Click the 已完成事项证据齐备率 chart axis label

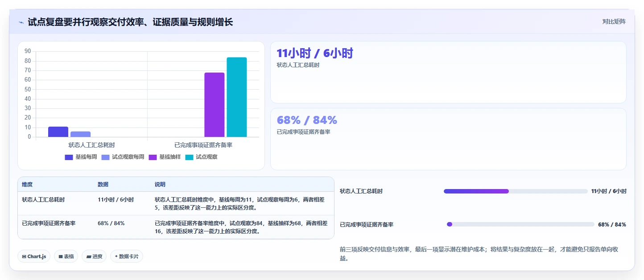[203, 145]
